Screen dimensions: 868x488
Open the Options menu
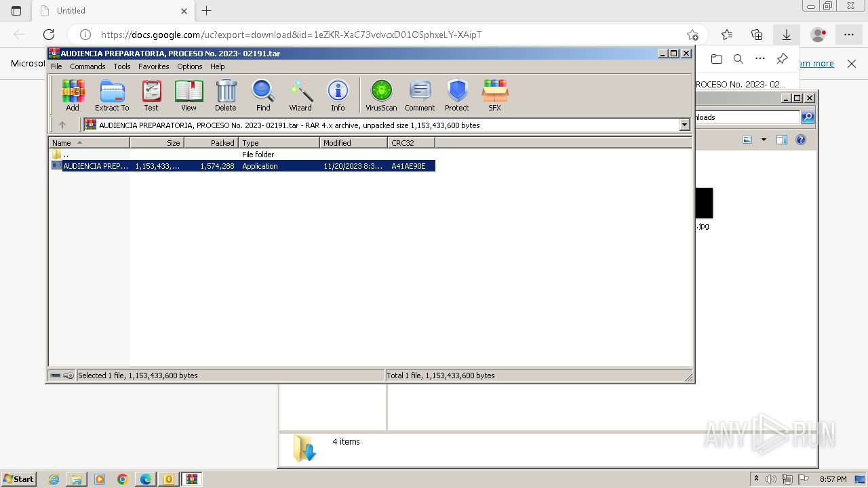pyautogui.click(x=190, y=66)
